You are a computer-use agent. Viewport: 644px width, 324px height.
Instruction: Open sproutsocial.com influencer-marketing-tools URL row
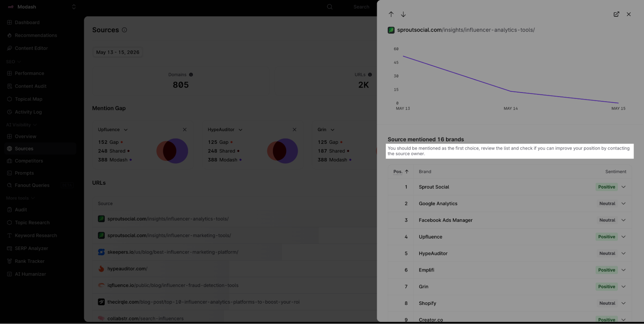coord(235,235)
